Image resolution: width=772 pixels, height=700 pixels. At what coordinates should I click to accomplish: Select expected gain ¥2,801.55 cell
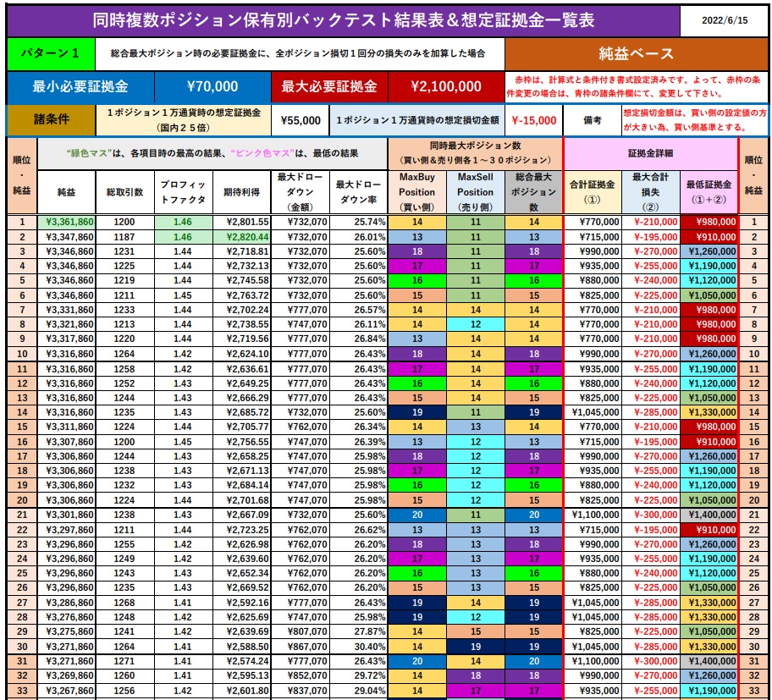pos(242,222)
